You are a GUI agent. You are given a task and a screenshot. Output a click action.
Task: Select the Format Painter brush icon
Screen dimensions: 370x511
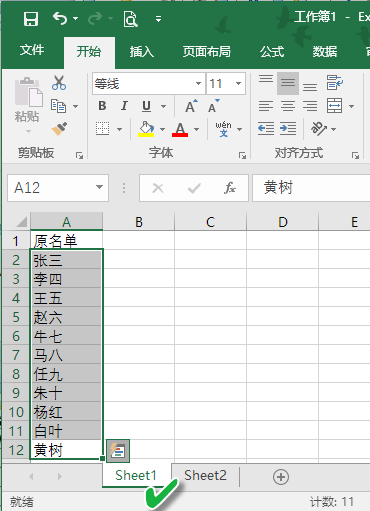(59, 128)
